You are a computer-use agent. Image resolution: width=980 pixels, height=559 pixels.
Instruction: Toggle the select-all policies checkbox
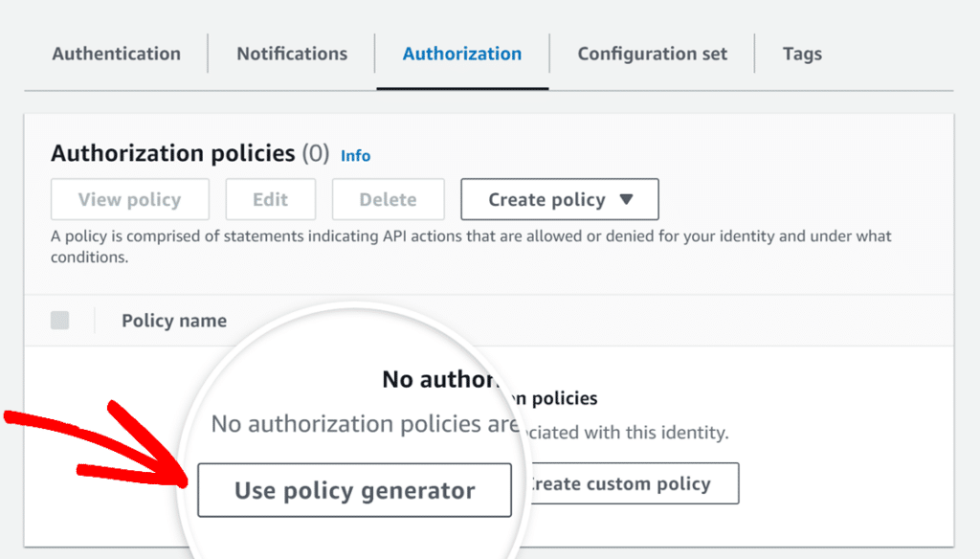click(x=59, y=321)
